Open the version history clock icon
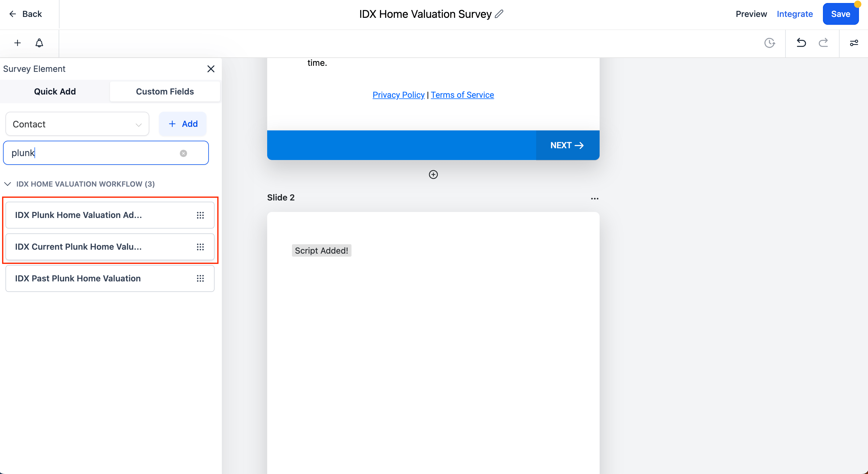 769,43
